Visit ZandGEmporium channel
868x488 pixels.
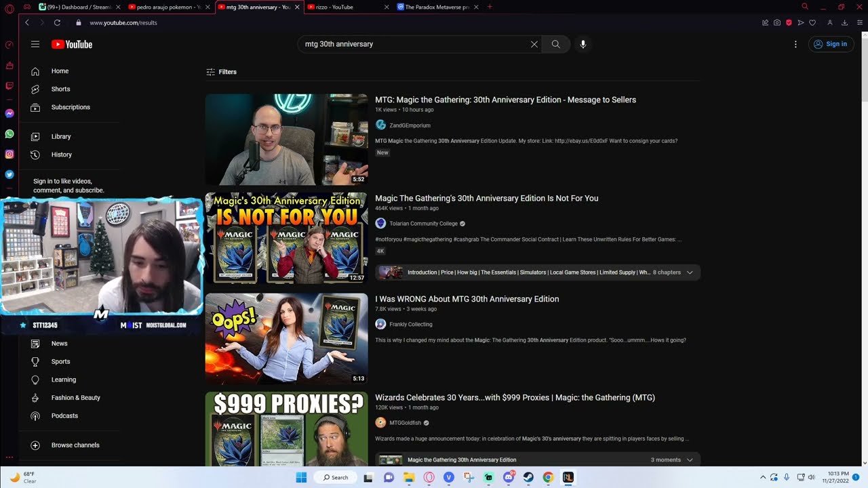coord(410,125)
